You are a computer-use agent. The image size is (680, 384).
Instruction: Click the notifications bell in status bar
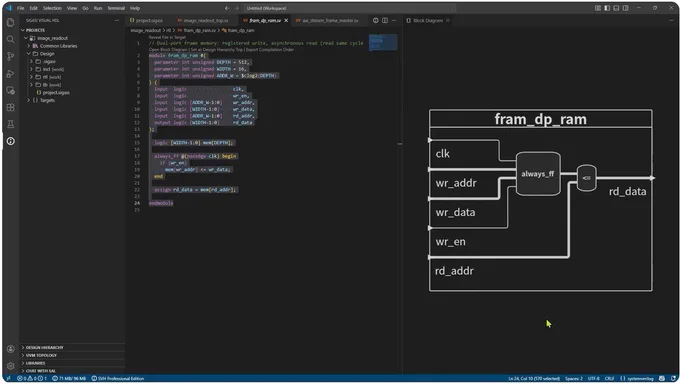[x=673, y=378]
